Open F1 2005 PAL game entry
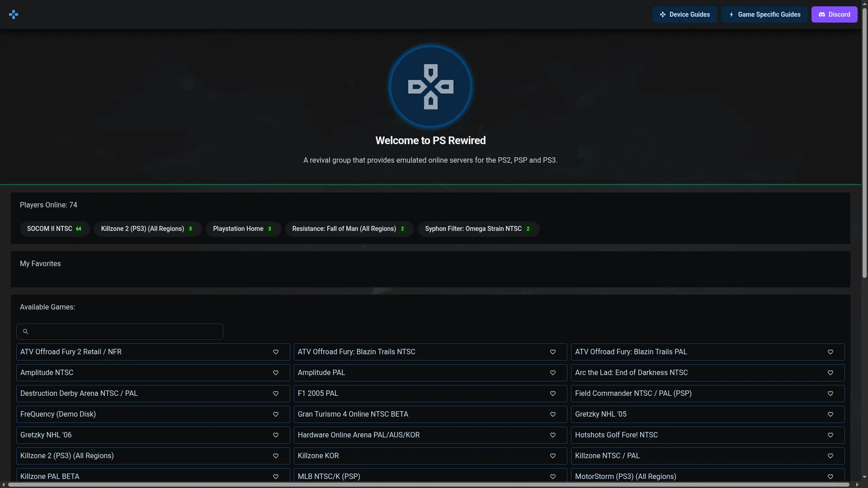This screenshot has width=868, height=488. (x=430, y=394)
